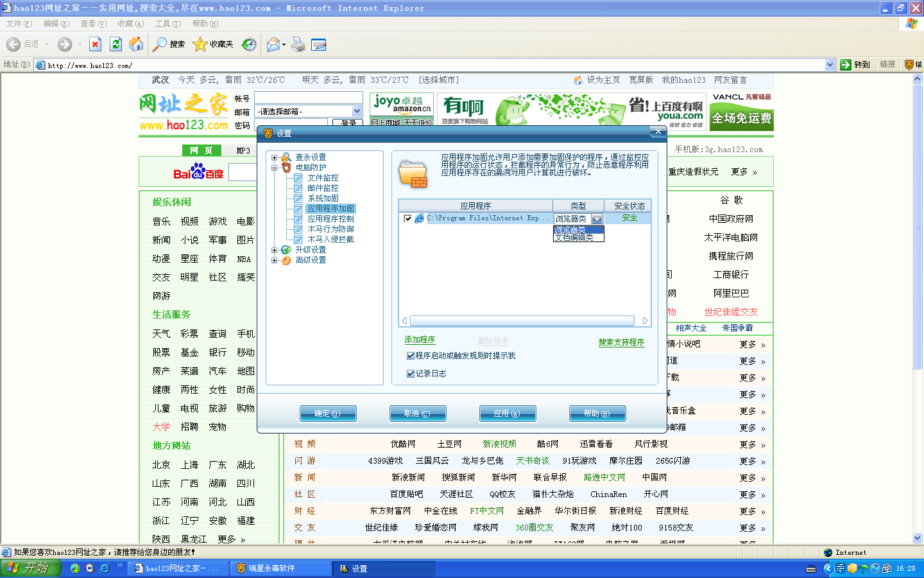Collapse the 电脑防护 tree node

pos(275,168)
